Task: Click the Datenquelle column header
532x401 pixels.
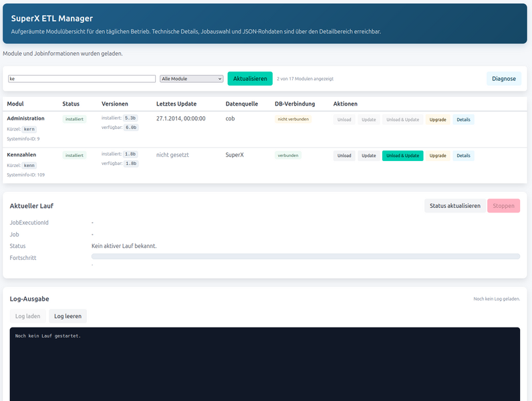Action: (x=242, y=104)
